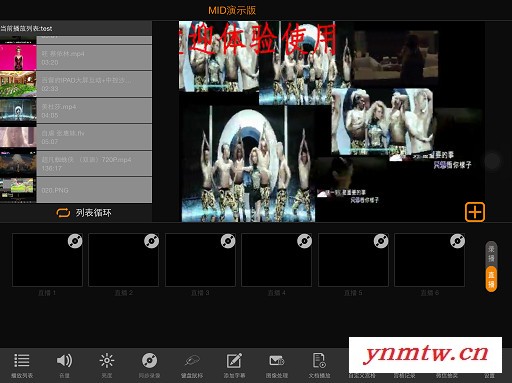Select the 直播 5 preview slot
The height and width of the screenshot is (383, 512).
click(x=353, y=260)
